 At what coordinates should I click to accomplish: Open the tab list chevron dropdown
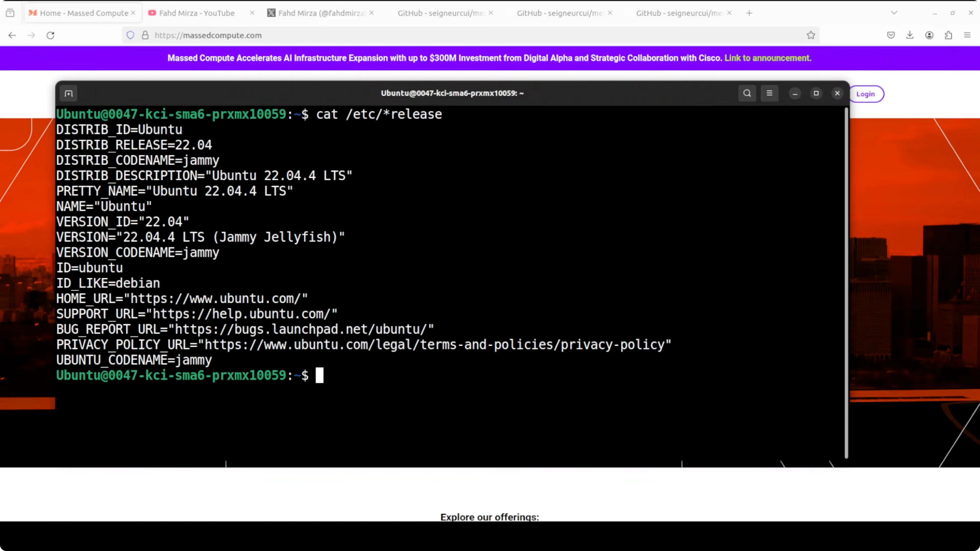[x=894, y=13]
